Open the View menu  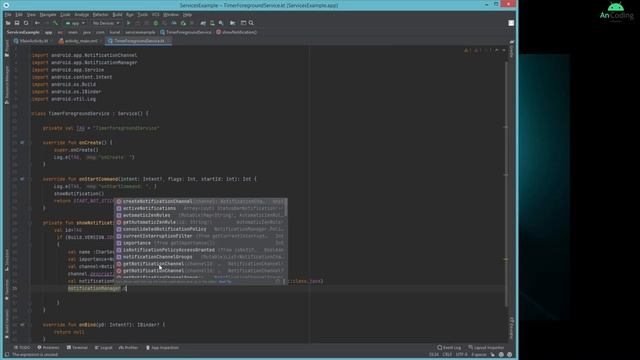pyautogui.click(x=31, y=15)
